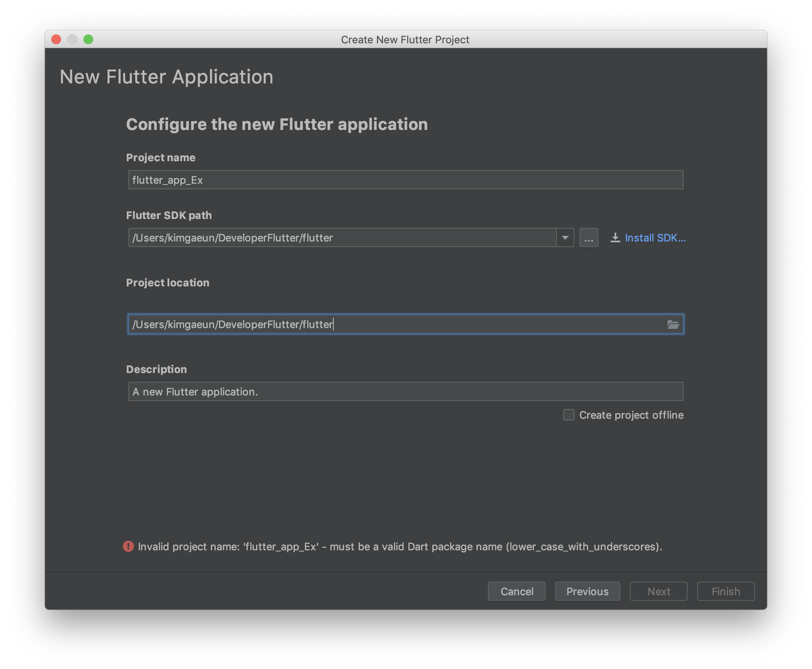Click the 'Configure the new Flutter application' heading
This screenshot has width=812, height=669.
(277, 124)
